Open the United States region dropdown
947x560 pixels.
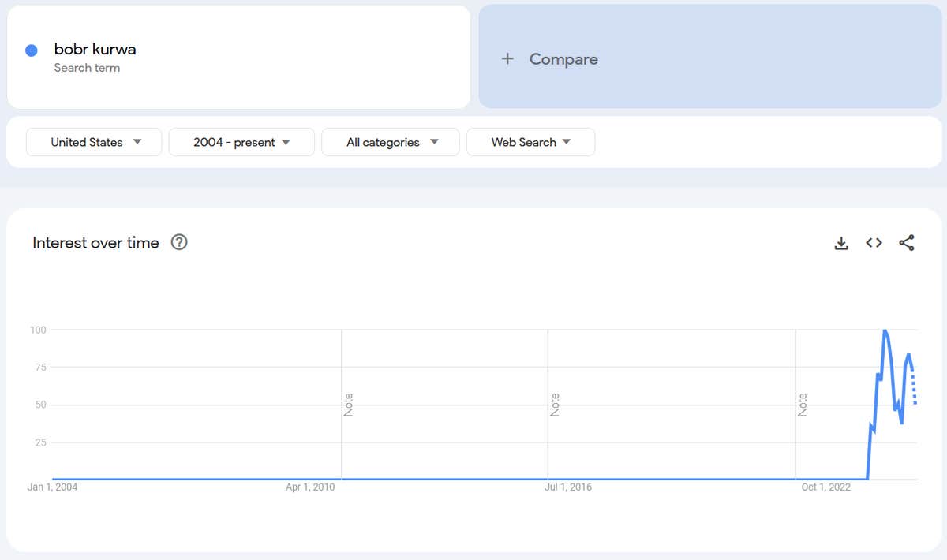[95, 142]
